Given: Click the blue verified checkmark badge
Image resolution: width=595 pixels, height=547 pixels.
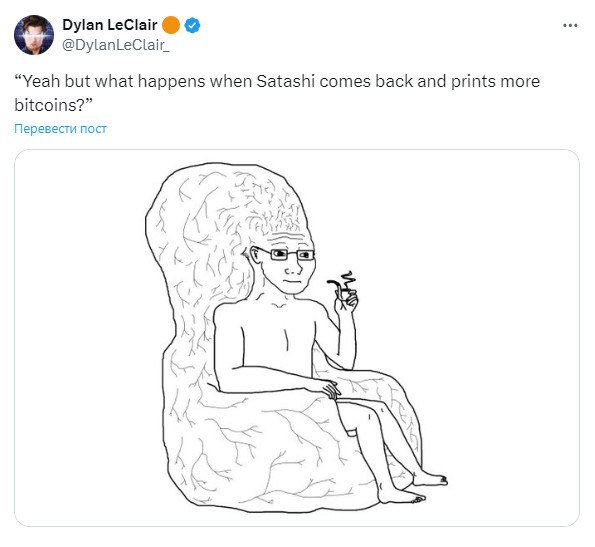Looking at the screenshot, I should point(192,25).
